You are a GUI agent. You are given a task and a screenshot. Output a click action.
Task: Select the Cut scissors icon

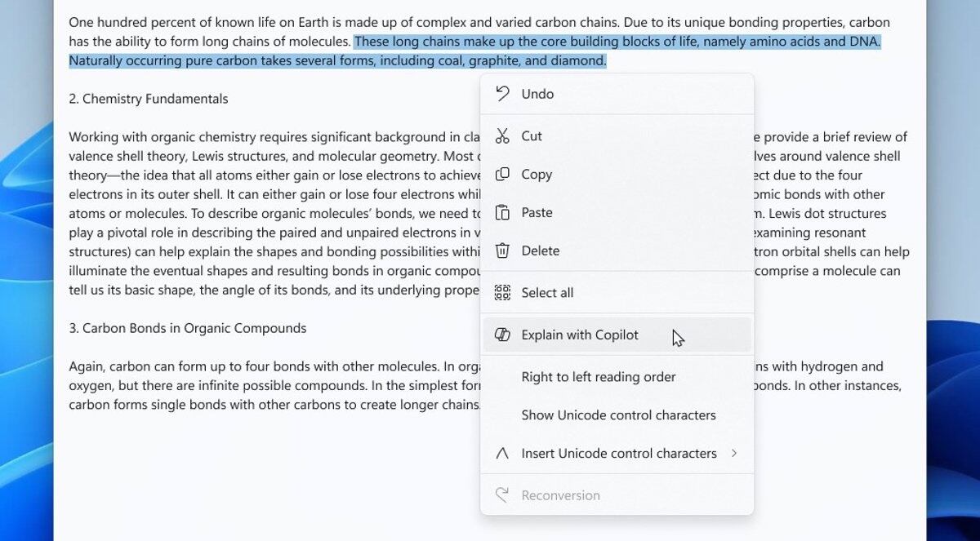pos(502,135)
